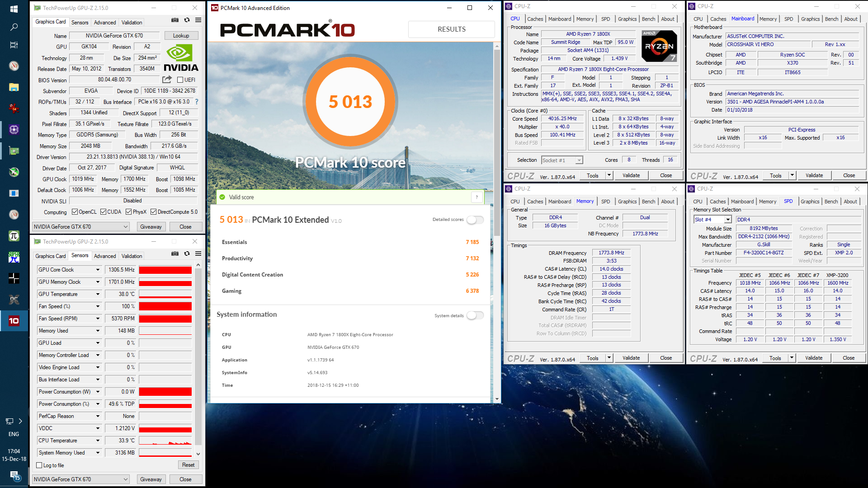Image resolution: width=868 pixels, height=488 pixels.
Task: Open Power Consumption (W) sensor dropdown
Action: [98, 392]
